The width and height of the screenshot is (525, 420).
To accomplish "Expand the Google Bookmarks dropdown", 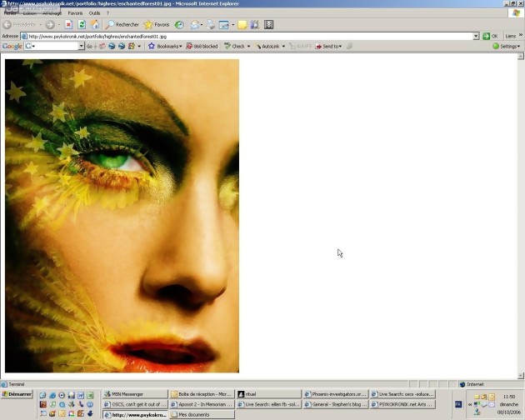I will (164, 47).
